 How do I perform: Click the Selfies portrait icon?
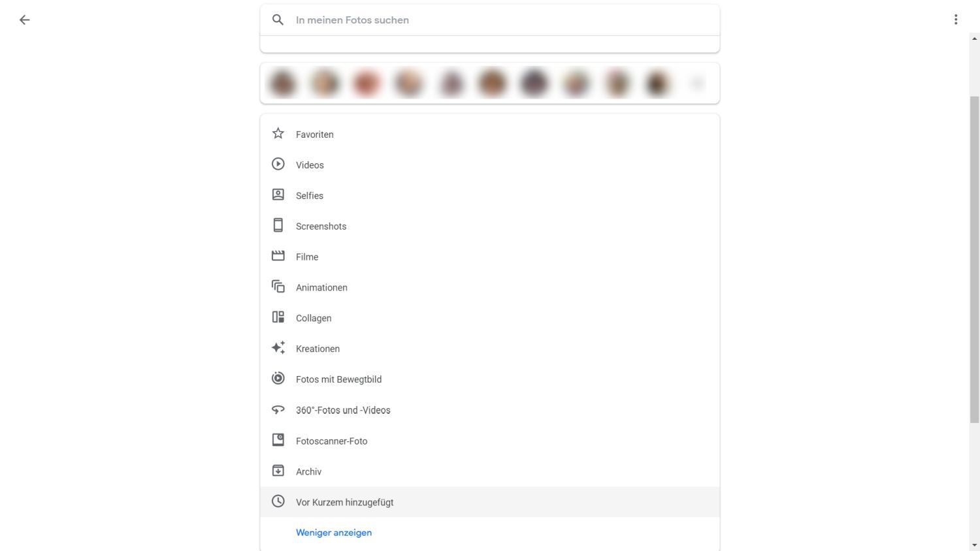point(278,195)
